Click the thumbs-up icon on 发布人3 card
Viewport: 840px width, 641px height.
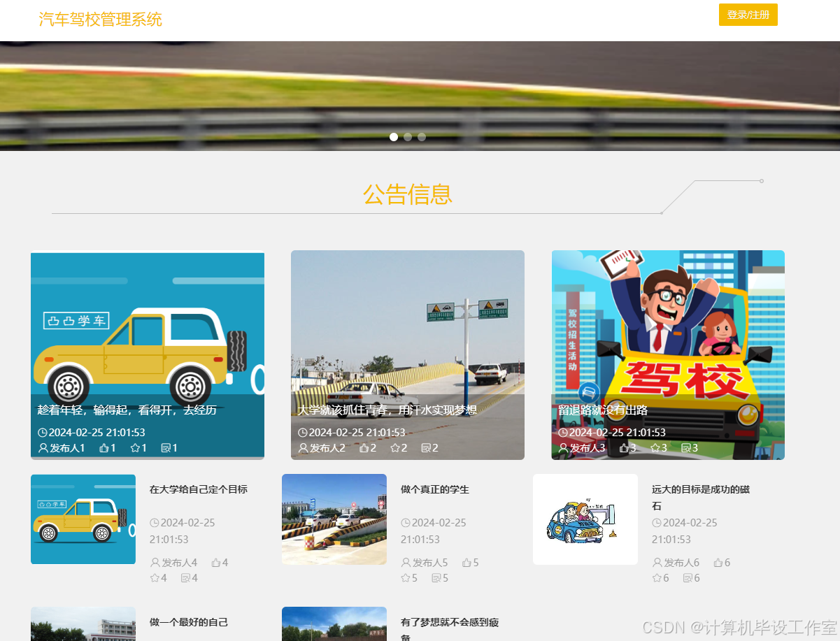625,448
